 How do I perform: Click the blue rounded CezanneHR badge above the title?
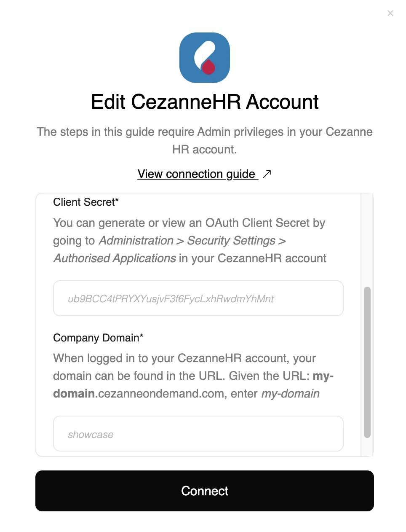coord(204,58)
